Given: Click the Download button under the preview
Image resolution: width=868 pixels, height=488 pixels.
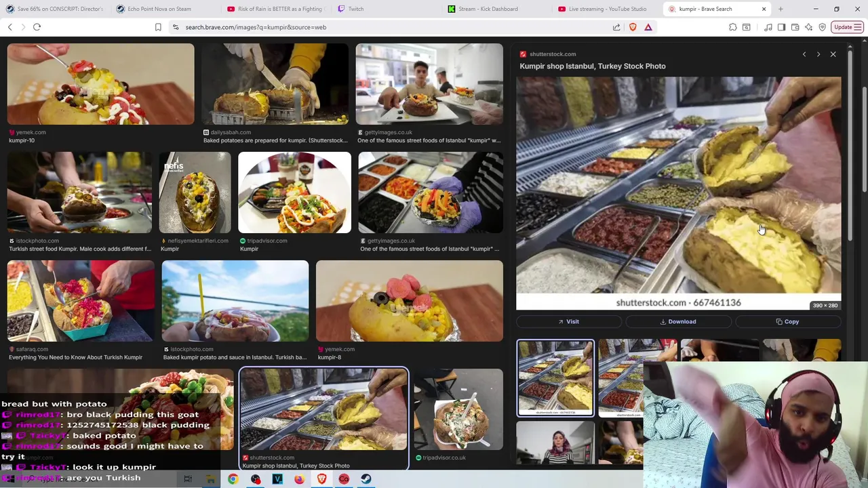Looking at the screenshot, I should 678,322.
